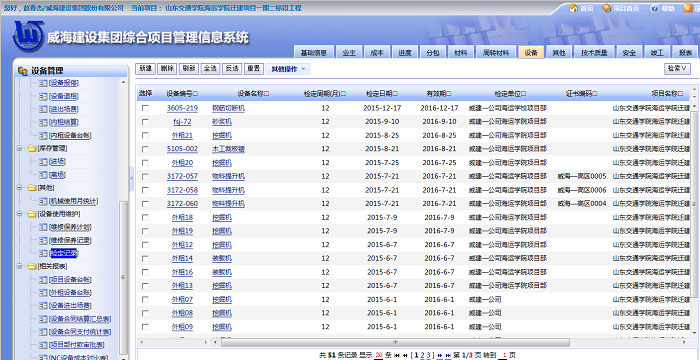Viewport: 700px width, 360px height.
Task: Click the icon beside 机械使用月统计
Action: click(43, 201)
